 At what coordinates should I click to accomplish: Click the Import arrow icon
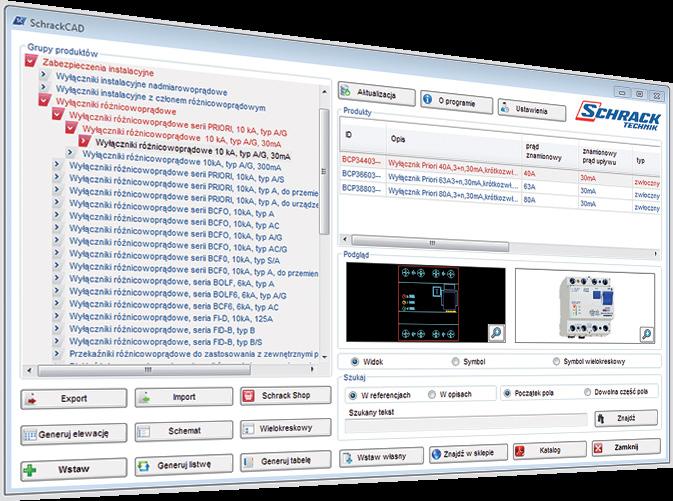coord(145,398)
